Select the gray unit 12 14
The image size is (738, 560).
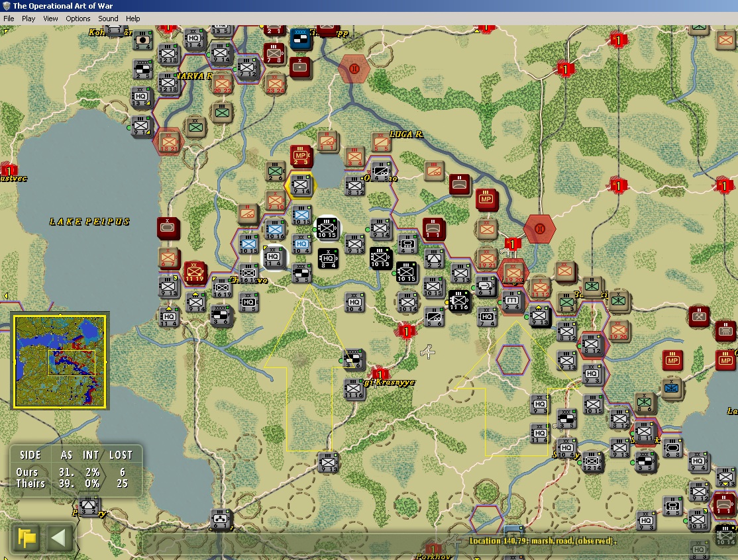592,462
